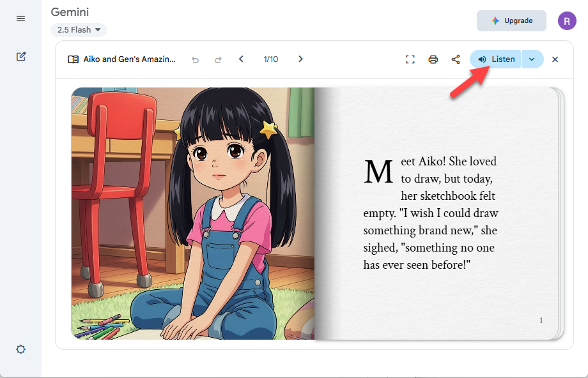
Task: Open the hamburger main menu
Action: click(x=20, y=19)
